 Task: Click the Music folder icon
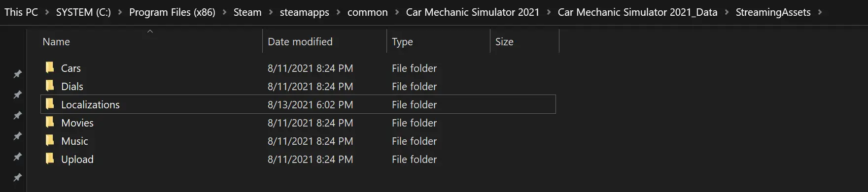click(50, 140)
